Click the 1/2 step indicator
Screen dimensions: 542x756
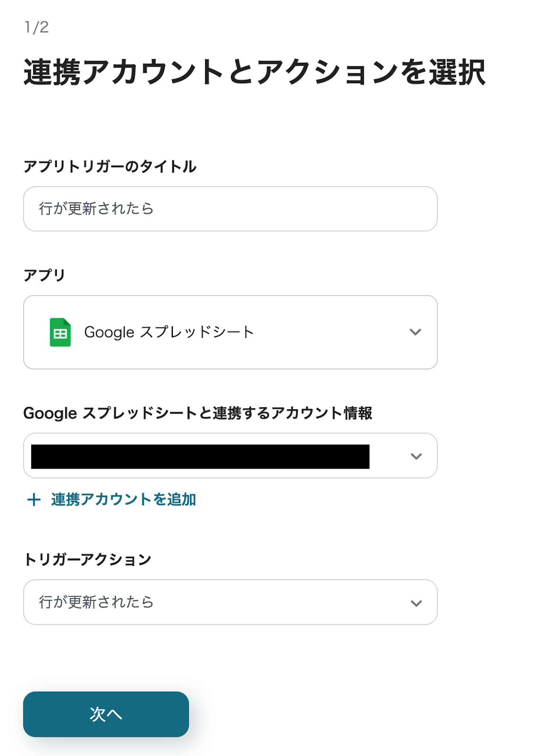[x=36, y=27]
